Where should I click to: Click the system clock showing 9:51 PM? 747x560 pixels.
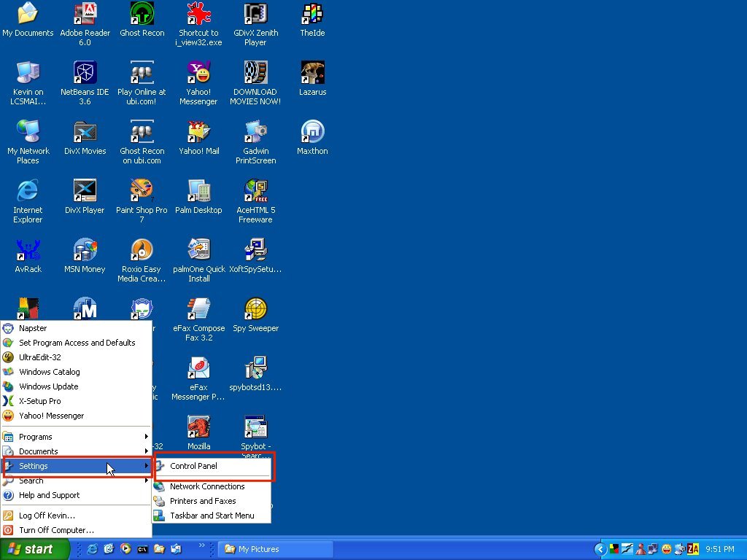point(720,550)
